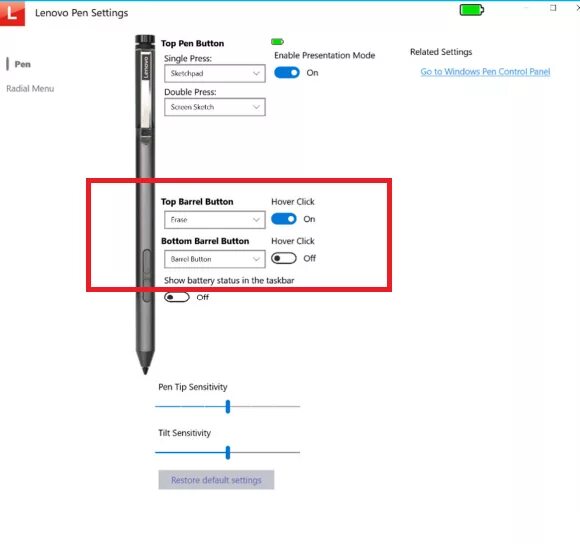The width and height of the screenshot is (580, 544).
Task: Click the Tilt Sensitivity label
Action: (185, 433)
